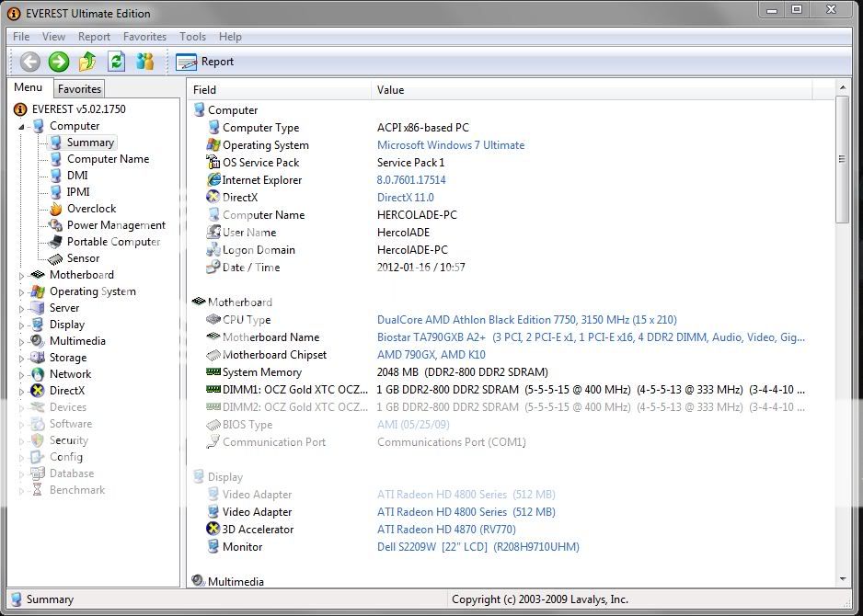Click the DirectX icon in the left tree
The height and width of the screenshot is (616, 863).
(x=38, y=391)
